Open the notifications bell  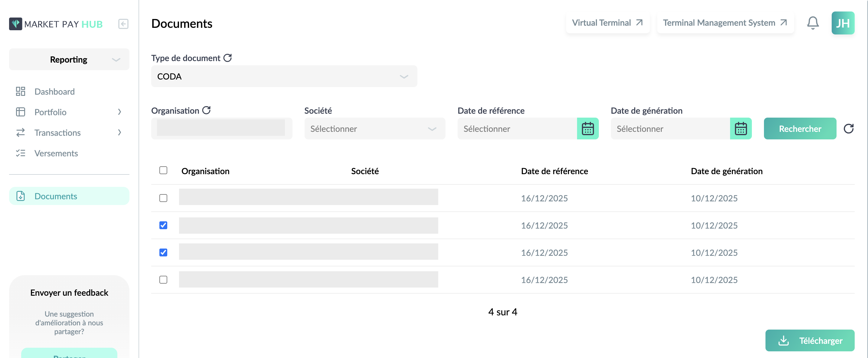click(813, 23)
